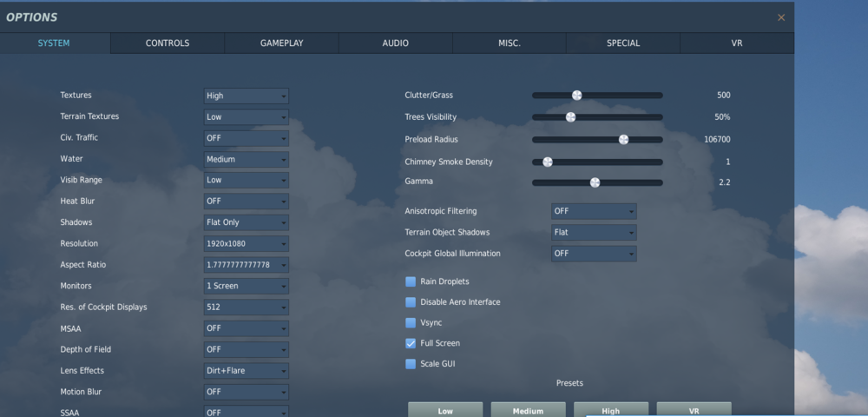868x417 pixels.
Task: Click the Preload Radius slider handle
Action: [623, 140]
